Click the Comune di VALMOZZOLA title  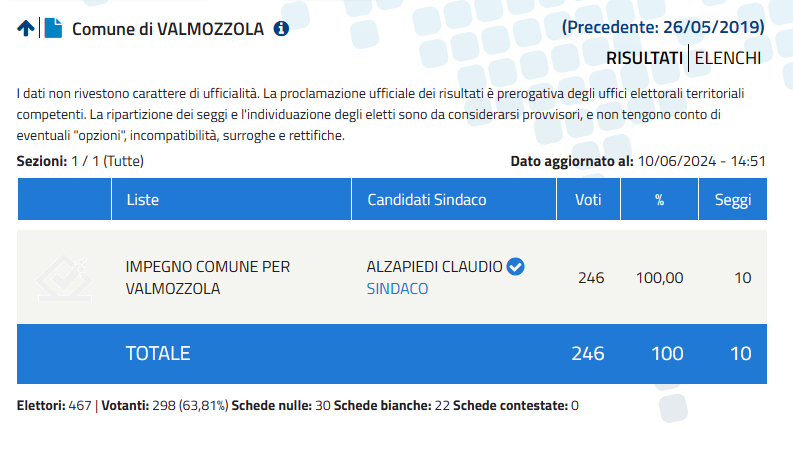168,29
